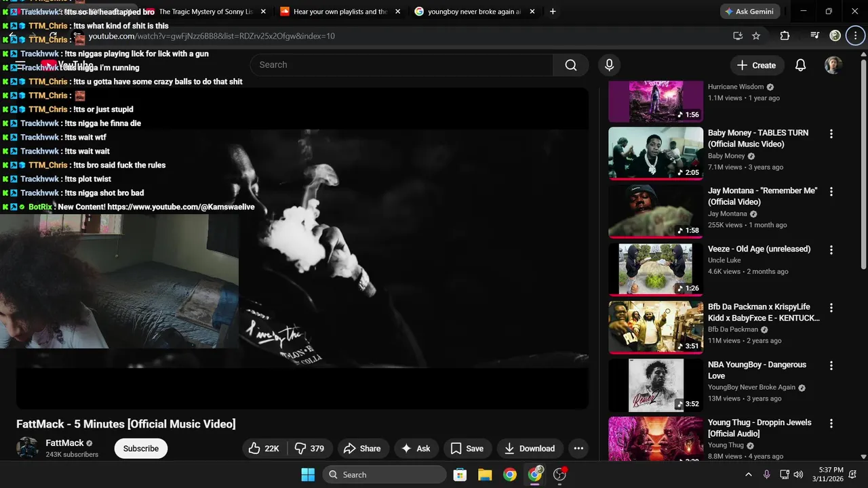Click the install app icon in address bar
868x488 pixels.
pyautogui.click(x=737, y=36)
